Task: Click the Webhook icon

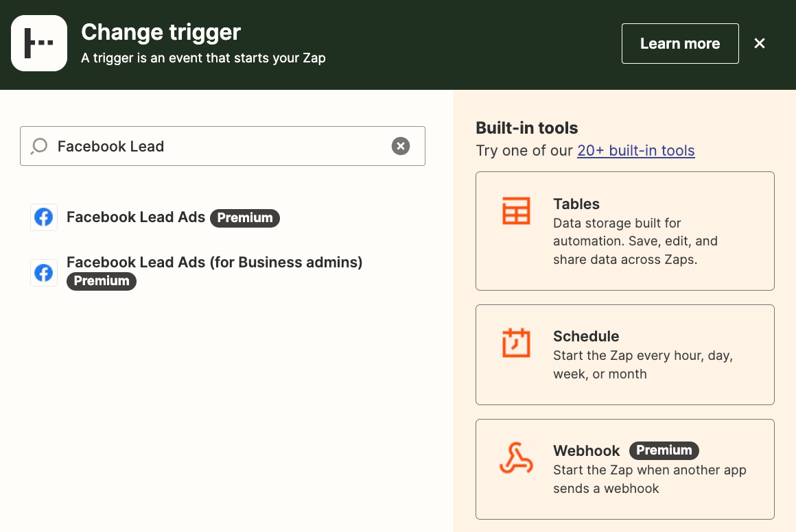Action: tap(516, 458)
